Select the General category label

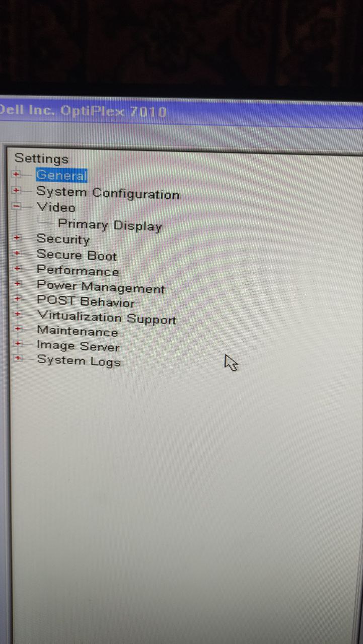[x=61, y=176]
